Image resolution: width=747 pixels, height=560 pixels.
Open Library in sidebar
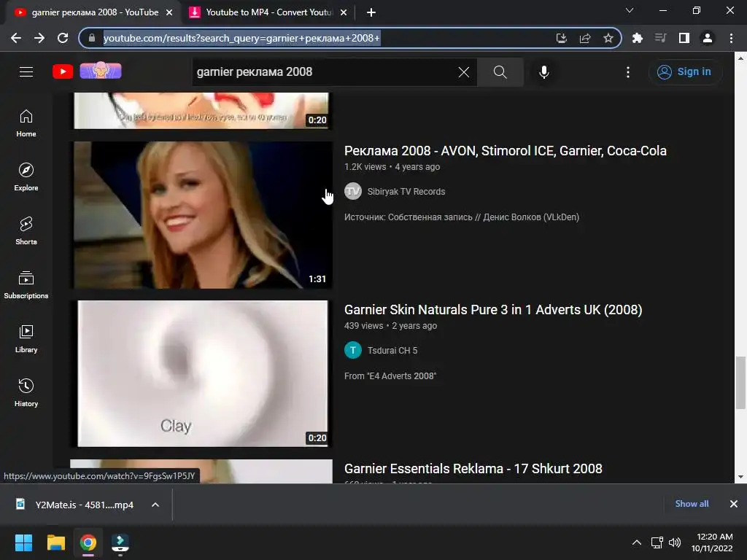tap(26, 338)
